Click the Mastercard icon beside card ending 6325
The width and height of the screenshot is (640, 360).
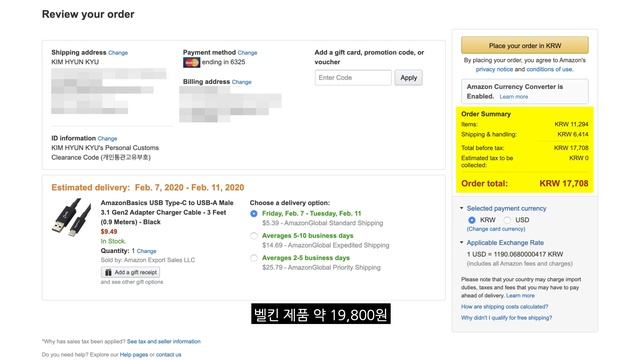(x=191, y=62)
